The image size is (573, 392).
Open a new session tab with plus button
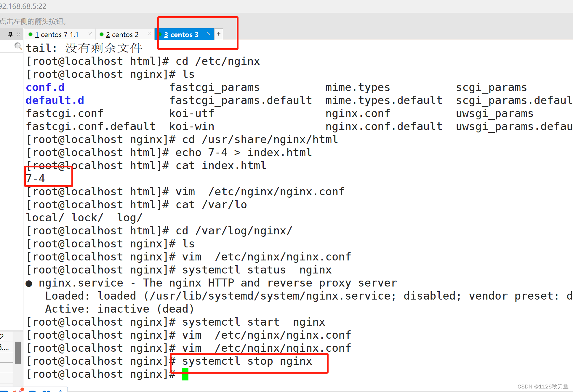219,34
